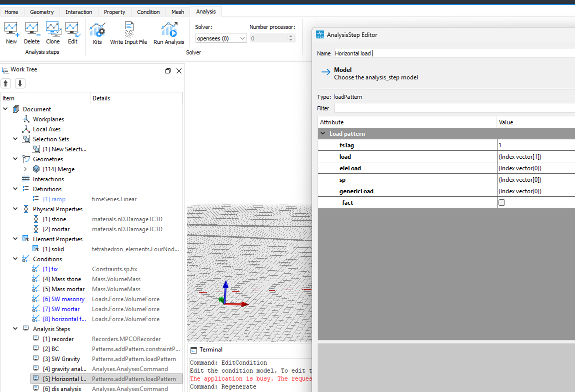This screenshot has height=392, width=575.
Task: Select [1] solid element property
Action: 53,249
